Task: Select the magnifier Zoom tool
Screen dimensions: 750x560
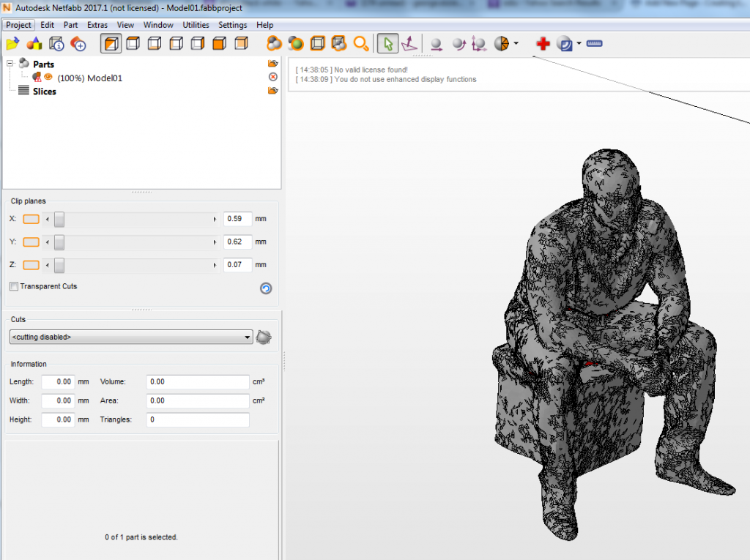Action: (361, 44)
